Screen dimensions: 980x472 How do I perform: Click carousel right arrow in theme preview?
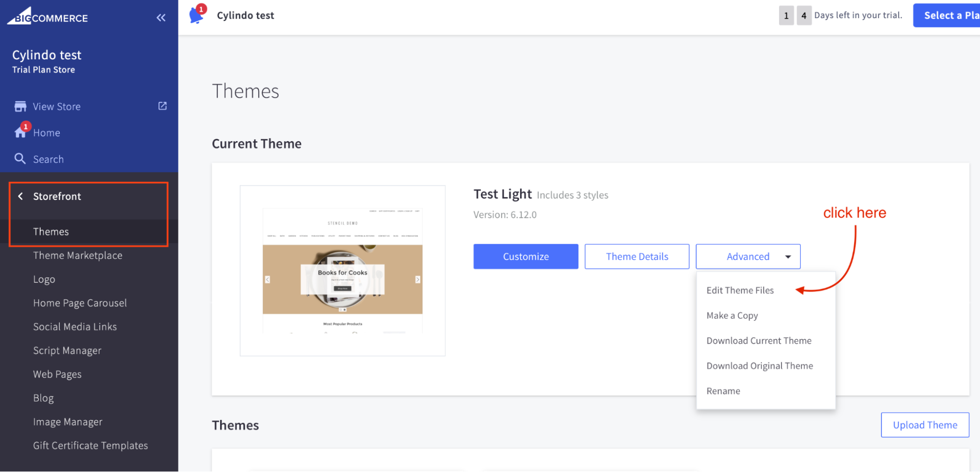418,279
